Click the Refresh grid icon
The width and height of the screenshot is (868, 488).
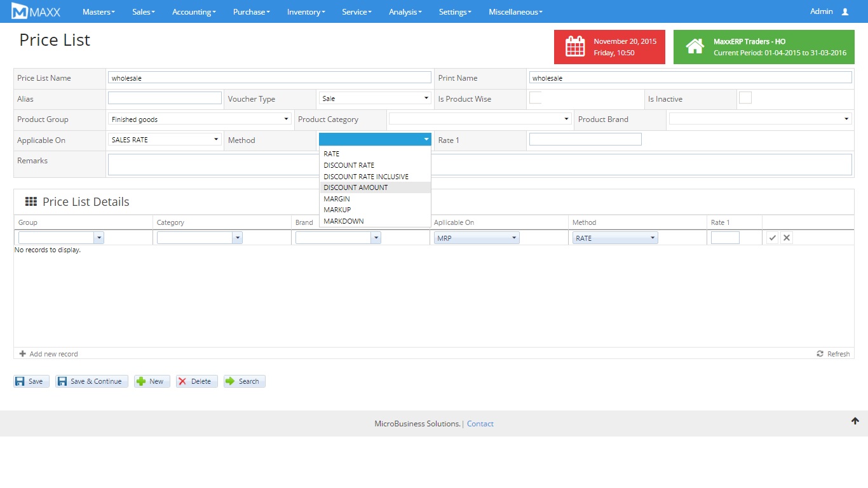click(820, 354)
